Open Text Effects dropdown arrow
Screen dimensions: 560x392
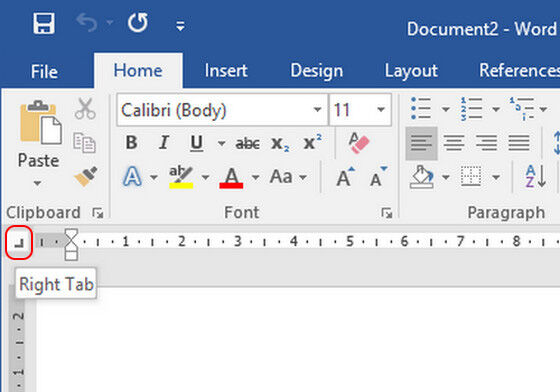(154, 177)
